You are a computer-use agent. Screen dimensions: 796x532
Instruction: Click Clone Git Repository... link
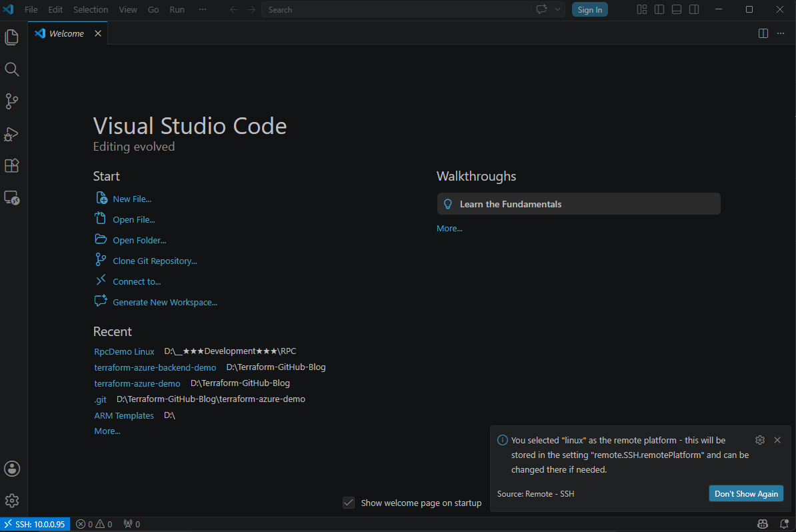click(155, 261)
